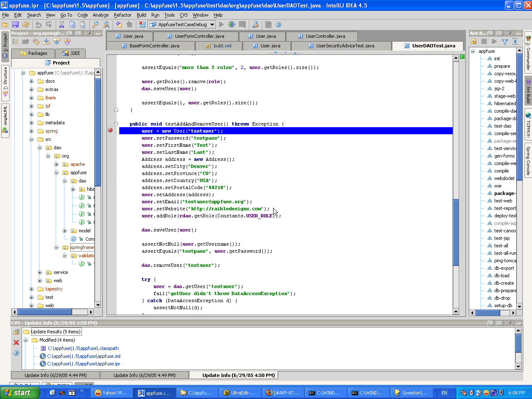Viewport: 532px width, 399px height.
Task: Open the Refactor menu
Action: [x=123, y=15]
